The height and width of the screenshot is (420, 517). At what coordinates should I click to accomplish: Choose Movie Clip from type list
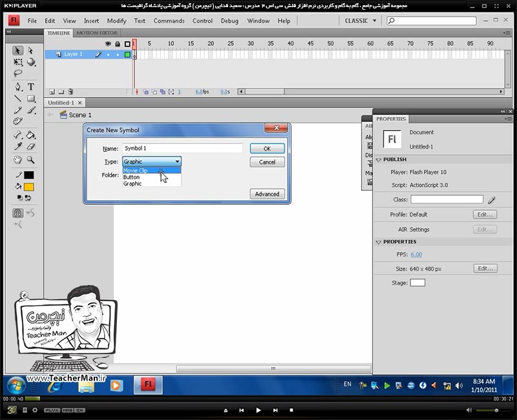tap(152, 171)
